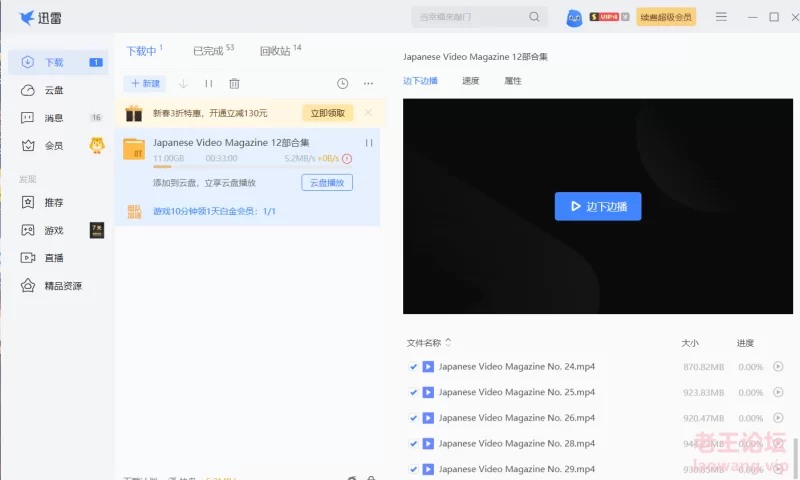This screenshot has height=480, width=800.
Task: Click the 进度 column header
Action: [x=745, y=343]
